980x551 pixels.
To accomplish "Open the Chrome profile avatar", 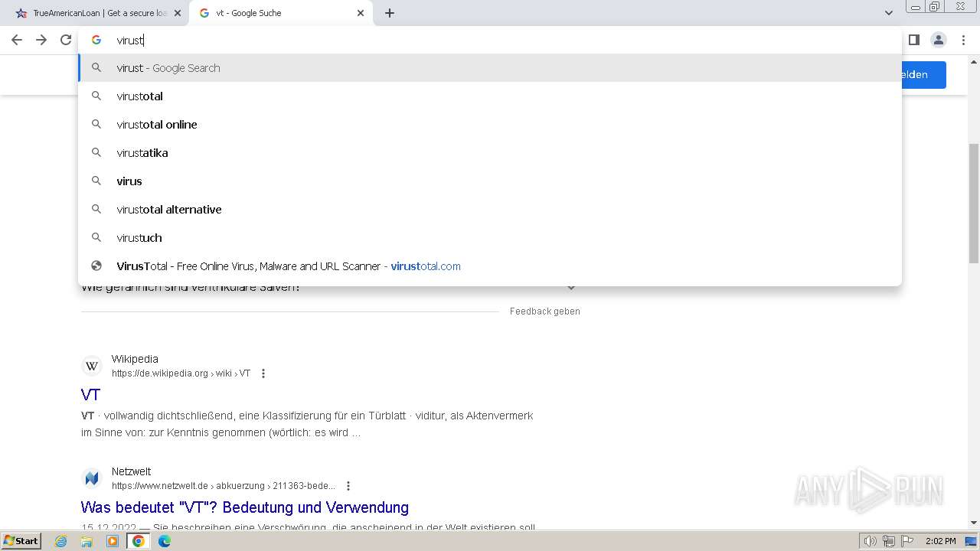I will point(939,40).
